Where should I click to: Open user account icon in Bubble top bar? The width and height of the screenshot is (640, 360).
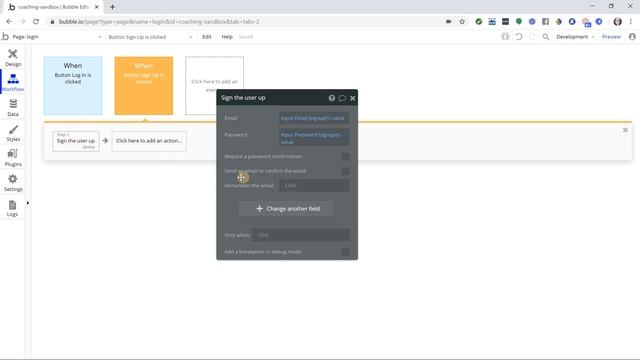pyautogui.click(x=632, y=37)
